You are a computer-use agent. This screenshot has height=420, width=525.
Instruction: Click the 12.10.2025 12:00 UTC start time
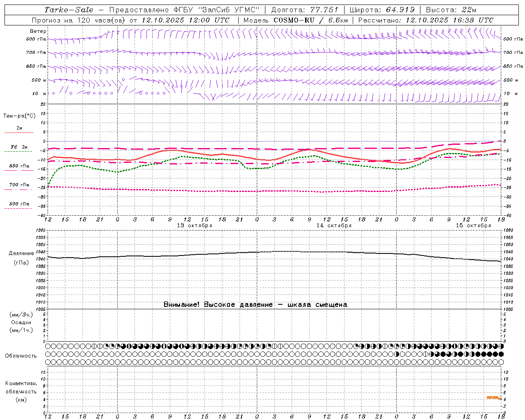(185, 20)
